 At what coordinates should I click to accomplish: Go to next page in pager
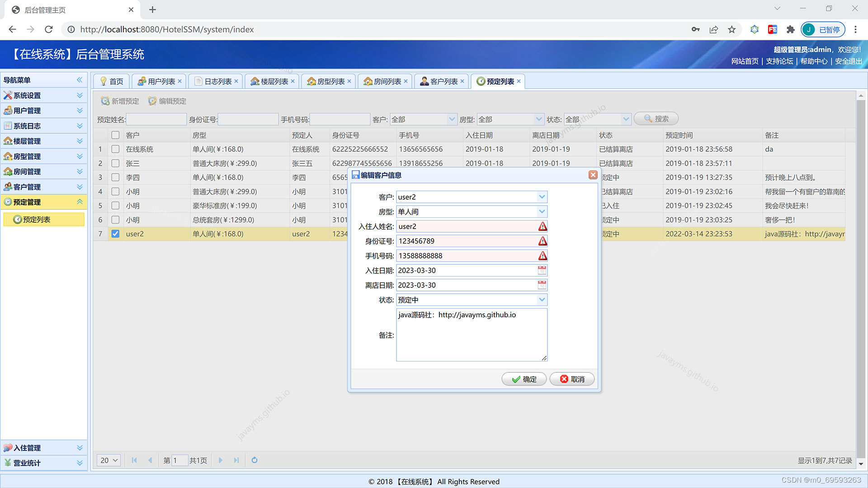(221, 460)
